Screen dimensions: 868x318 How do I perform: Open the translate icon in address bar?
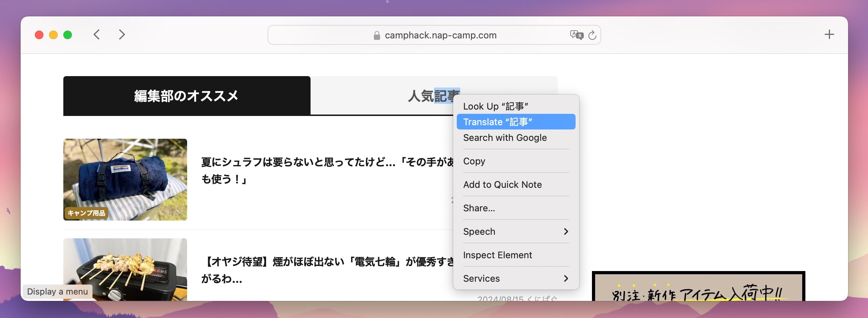pos(576,35)
